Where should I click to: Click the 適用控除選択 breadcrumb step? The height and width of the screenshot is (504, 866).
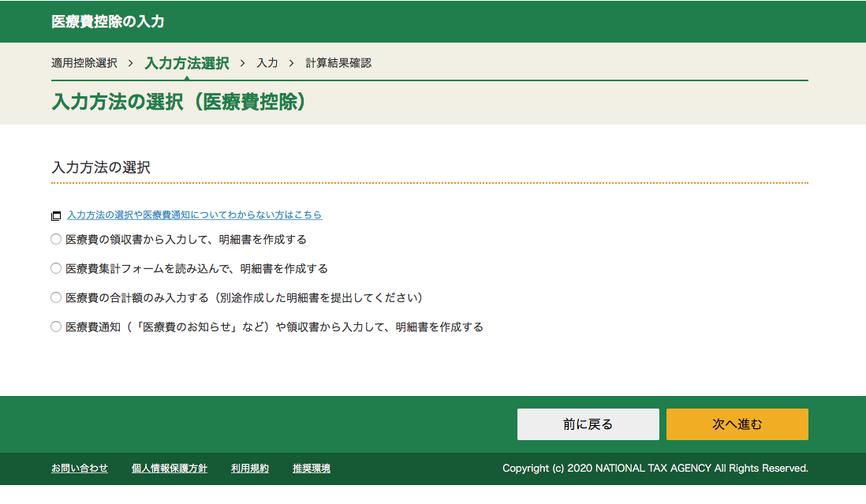click(84, 63)
